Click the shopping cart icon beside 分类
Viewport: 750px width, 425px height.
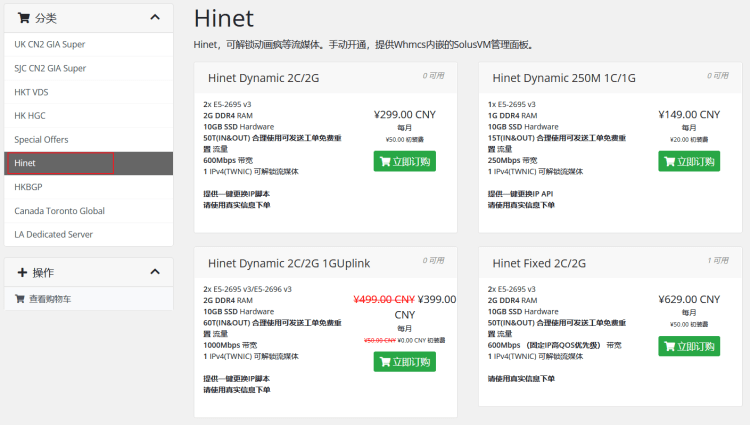pyautogui.click(x=23, y=18)
